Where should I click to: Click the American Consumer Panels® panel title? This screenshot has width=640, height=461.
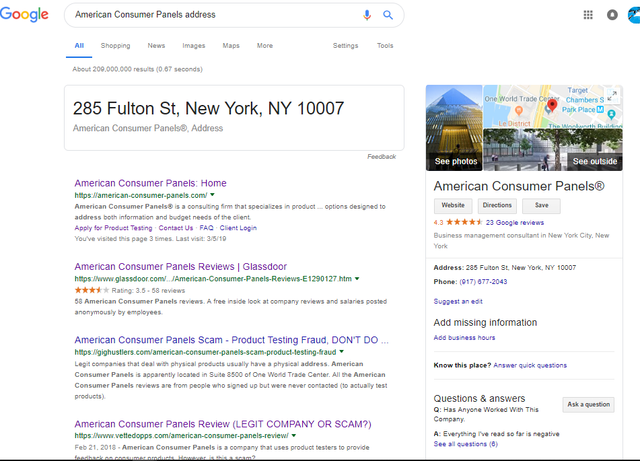pos(519,186)
